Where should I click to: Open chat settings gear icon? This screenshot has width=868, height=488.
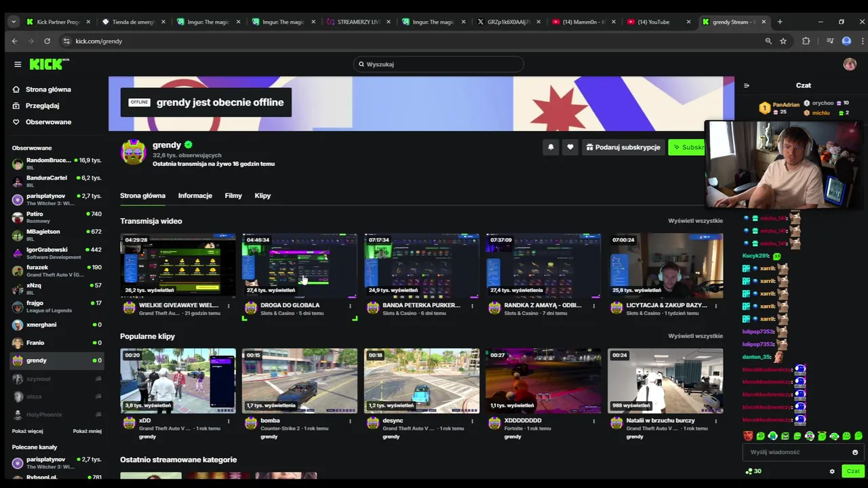point(832,471)
